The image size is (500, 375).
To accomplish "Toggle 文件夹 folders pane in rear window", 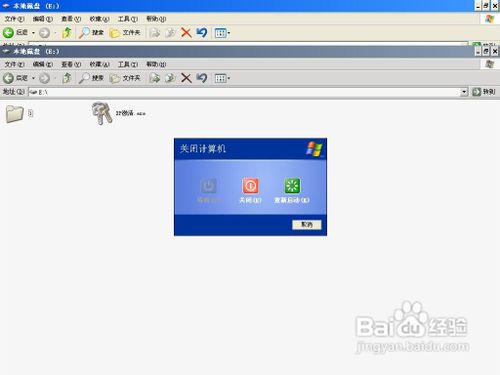I will (125, 33).
